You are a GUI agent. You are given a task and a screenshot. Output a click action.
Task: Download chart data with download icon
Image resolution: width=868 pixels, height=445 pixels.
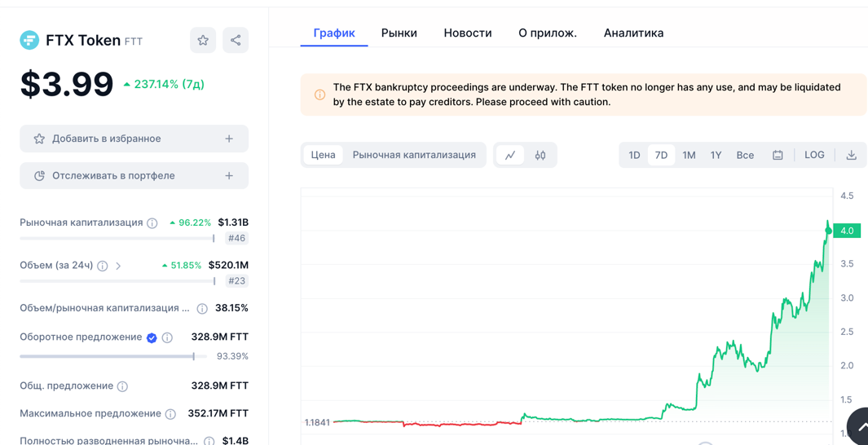[852, 155]
